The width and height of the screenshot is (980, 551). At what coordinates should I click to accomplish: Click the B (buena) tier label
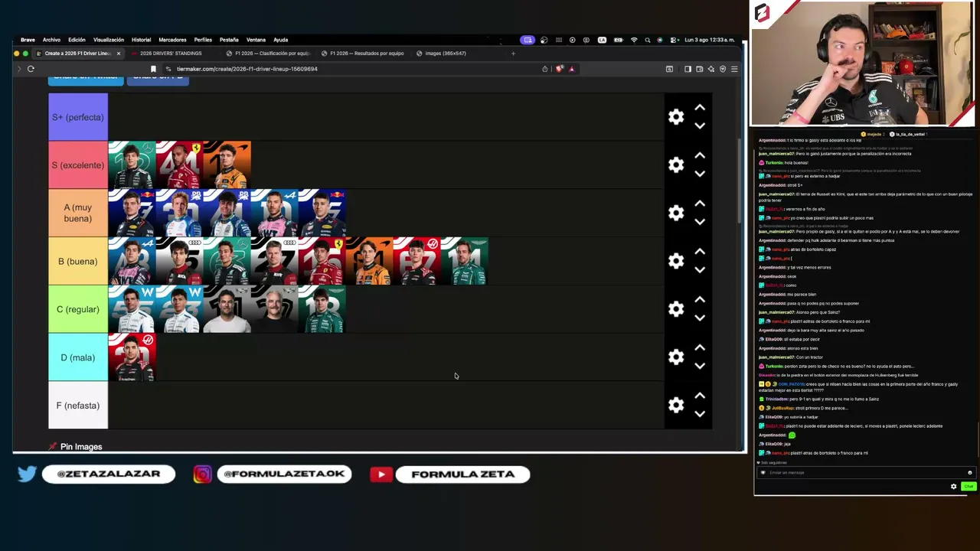[78, 261]
